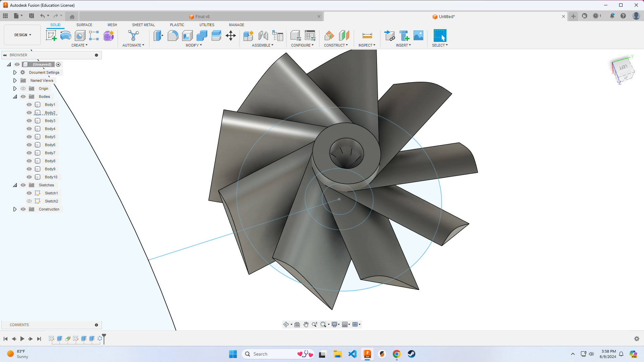This screenshot has width=644, height=362.
Task: Select the Configure dropdown icon
Action: tap(313, 45)
